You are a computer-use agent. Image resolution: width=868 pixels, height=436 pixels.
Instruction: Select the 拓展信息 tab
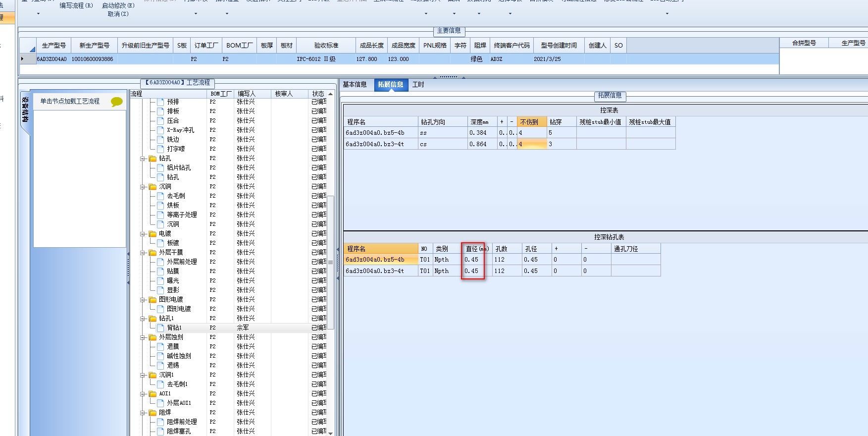[391, 85]
